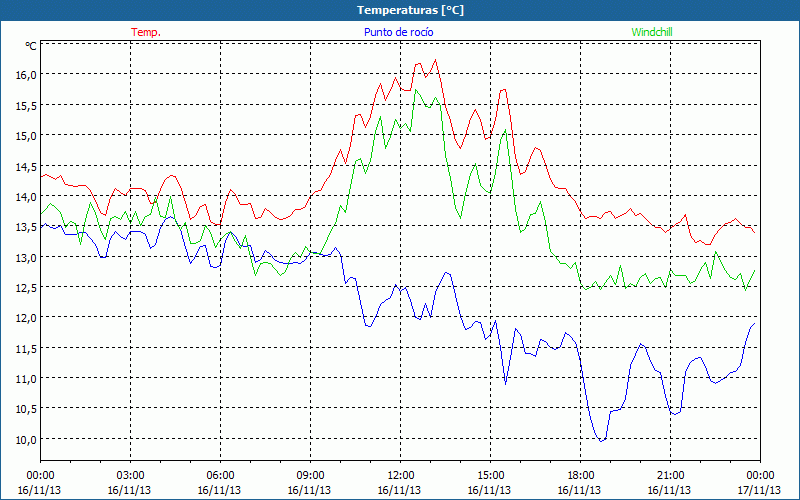Image resolution: width=800 pixels, height=500 pixels.
Task: Click the 14,5 y-axis value
Action: click(27, 166)
